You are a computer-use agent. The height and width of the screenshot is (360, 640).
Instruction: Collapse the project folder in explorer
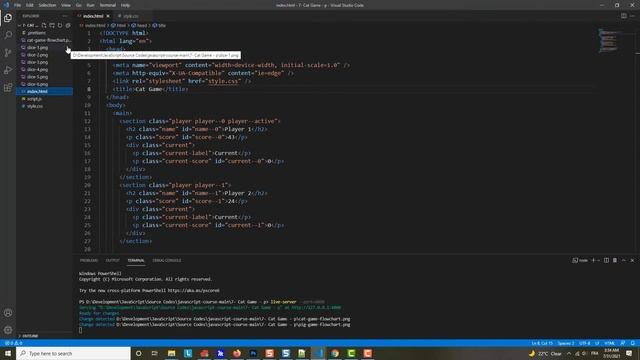tap(29, 25)
